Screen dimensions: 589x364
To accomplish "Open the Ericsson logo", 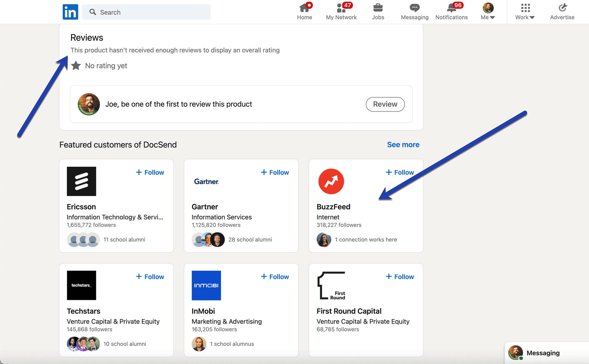I will click(82, 181).
